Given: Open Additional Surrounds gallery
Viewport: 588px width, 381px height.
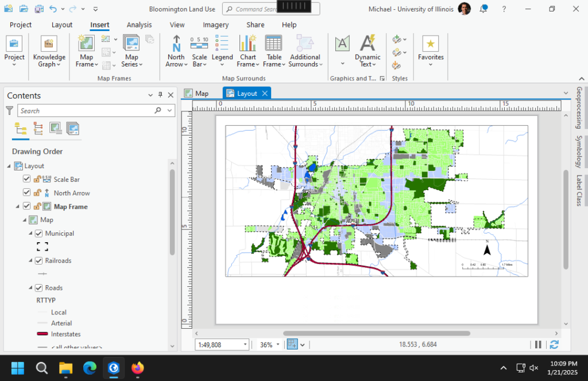Looking at the screenshot, I should tap(305, 52).
